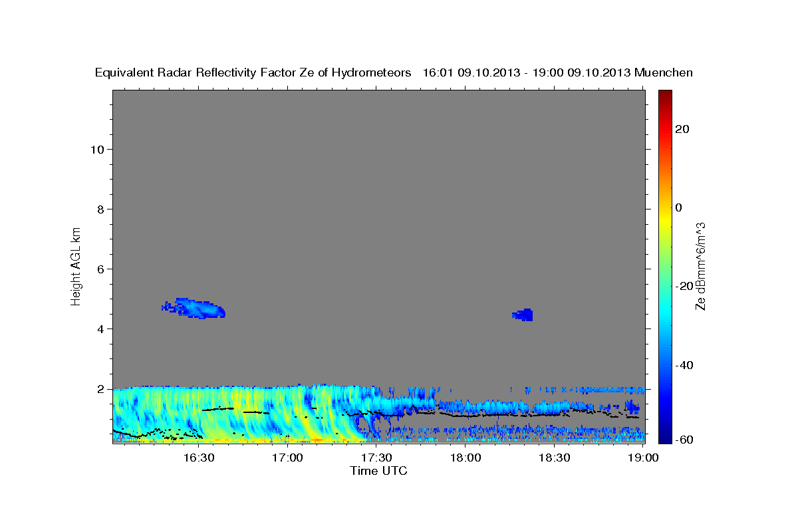Viewport: 798px width, 532px height.
Task: Click the '17:00' time tick label
Action: pyautogui.click(x=288, y=458)
